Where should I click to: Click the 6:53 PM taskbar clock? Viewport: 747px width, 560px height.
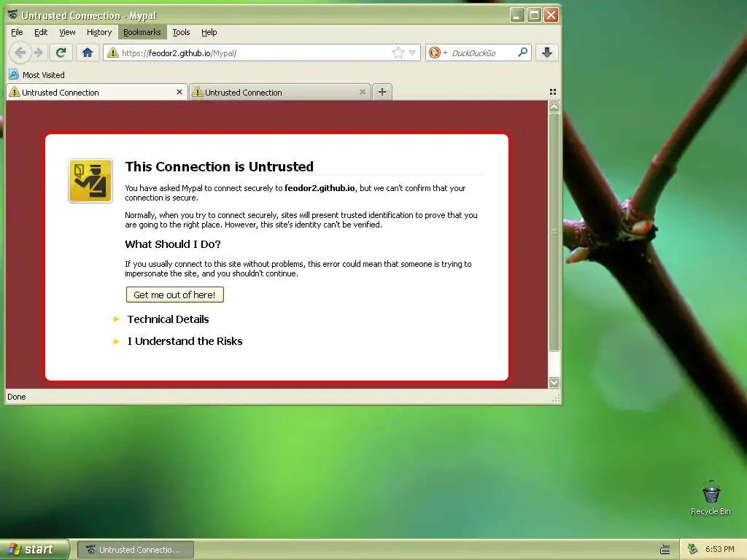click(719, 549)
